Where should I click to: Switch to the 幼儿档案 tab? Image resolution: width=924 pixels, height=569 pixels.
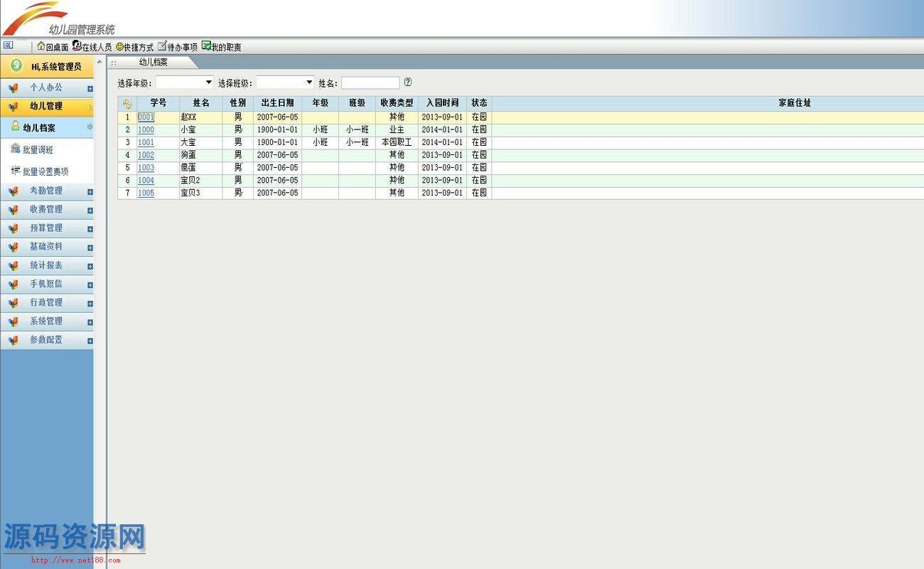pyautogui.click(x=153, y=63)
